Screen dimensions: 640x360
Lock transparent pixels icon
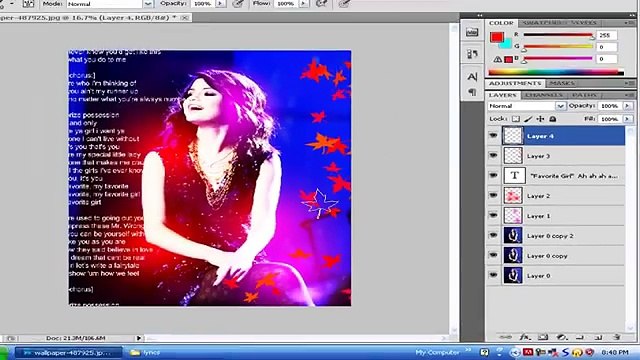(x=516, y=119)
